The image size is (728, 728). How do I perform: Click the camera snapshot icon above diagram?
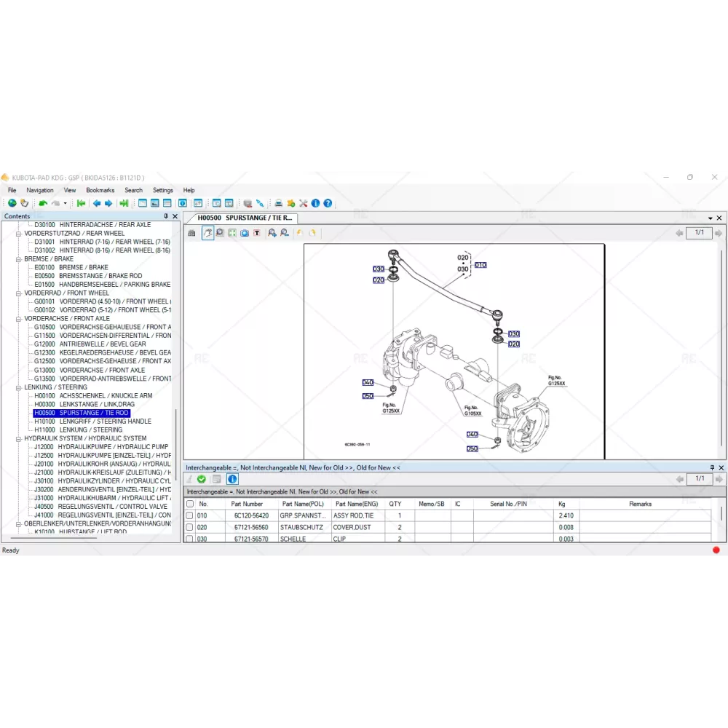[x=245, y=233]
